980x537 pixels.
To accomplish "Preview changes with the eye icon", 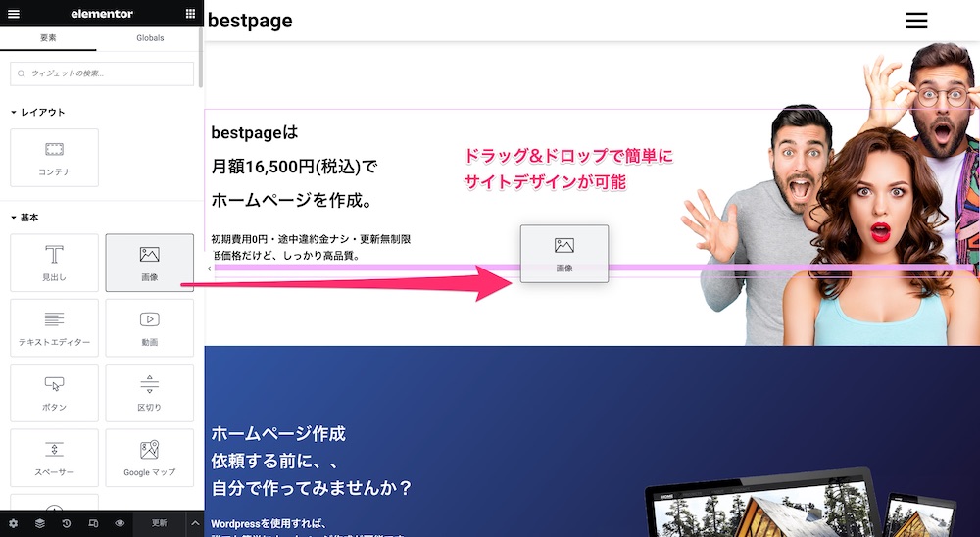I will (120, 524).
